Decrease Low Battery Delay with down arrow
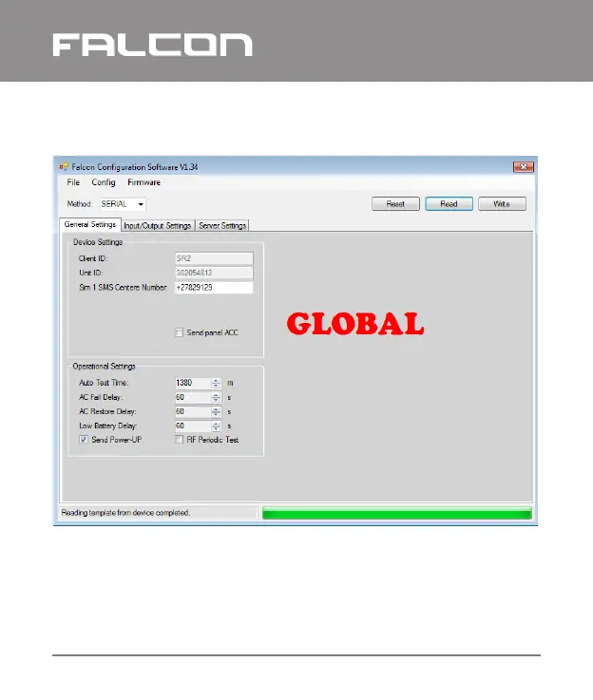 coord(216,428)
